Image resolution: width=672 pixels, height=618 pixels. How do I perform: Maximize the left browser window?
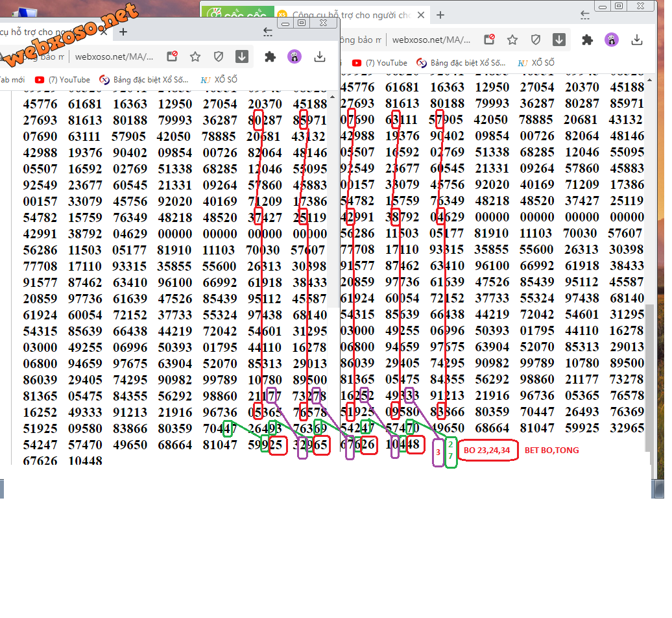(x=302, y=23)
